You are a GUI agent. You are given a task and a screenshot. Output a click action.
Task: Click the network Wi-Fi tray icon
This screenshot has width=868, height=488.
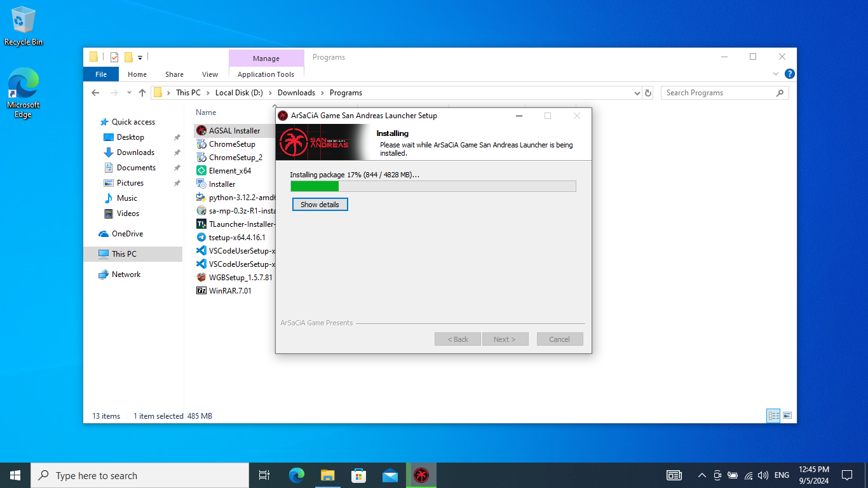click(749, 475)
